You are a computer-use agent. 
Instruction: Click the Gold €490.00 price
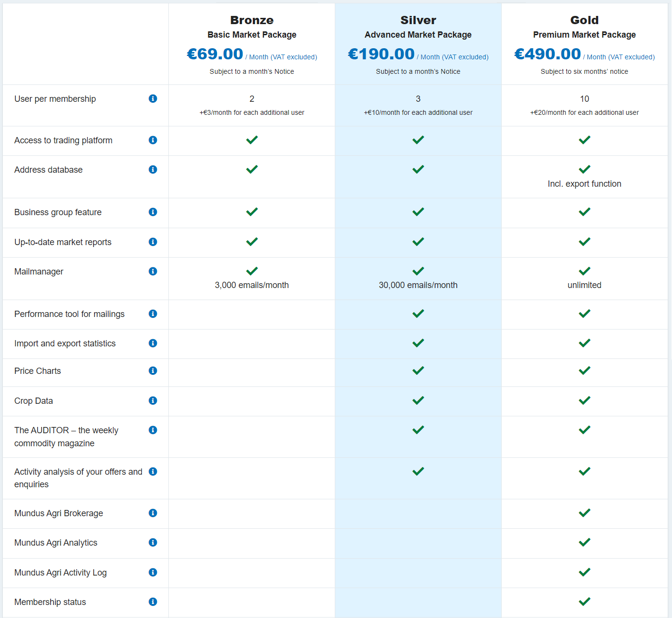(548, 54)
